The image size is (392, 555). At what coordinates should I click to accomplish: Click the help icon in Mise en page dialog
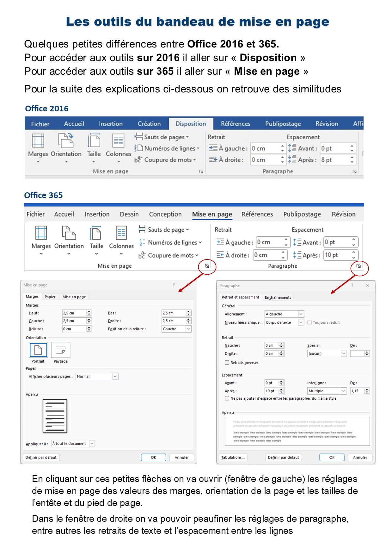174,285
